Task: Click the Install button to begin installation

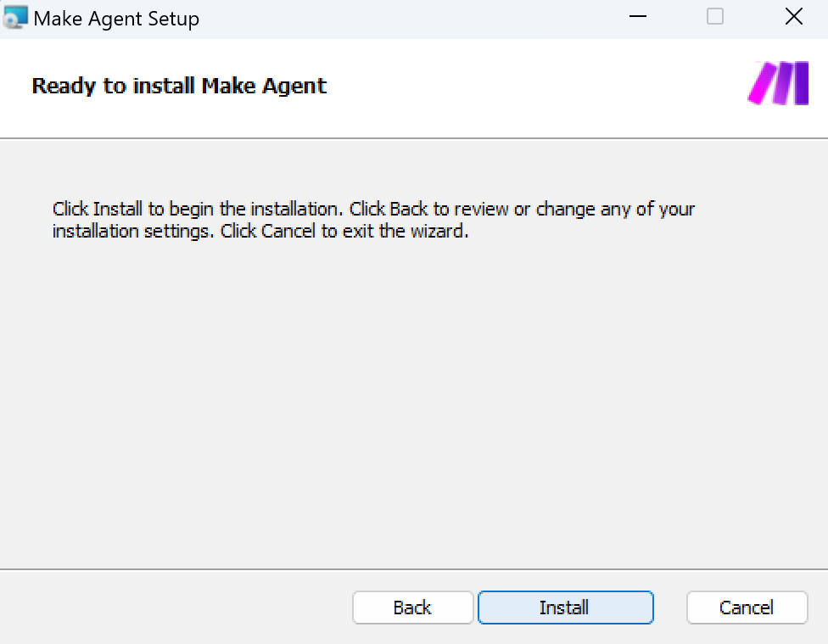Action: [566, 608]
